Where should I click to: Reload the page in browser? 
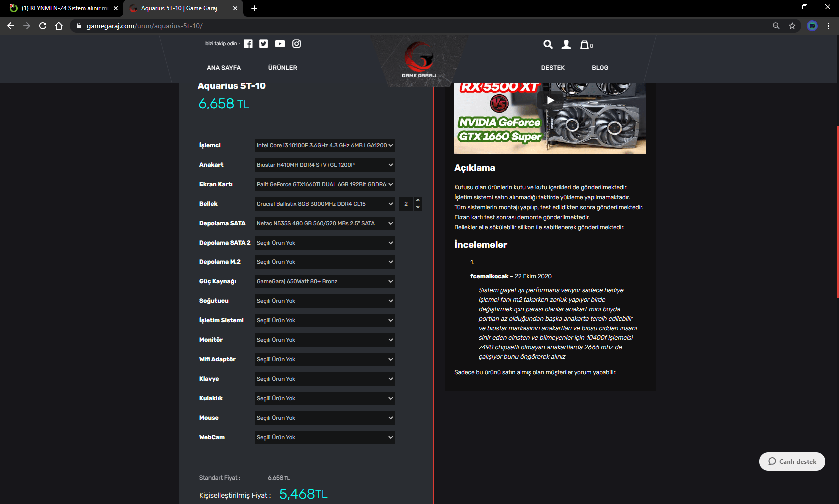click(x=43, y=26)
